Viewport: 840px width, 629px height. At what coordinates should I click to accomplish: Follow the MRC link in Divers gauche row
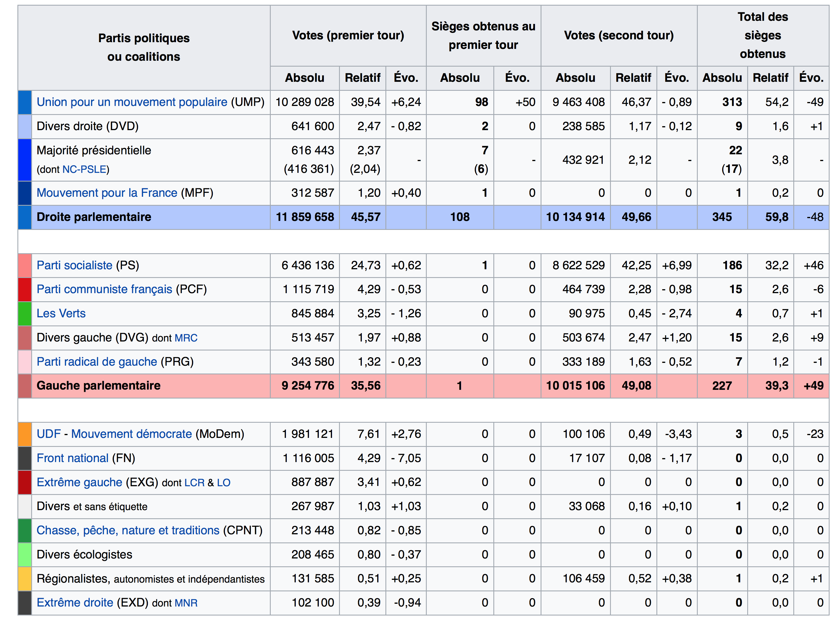pos(186,338)
